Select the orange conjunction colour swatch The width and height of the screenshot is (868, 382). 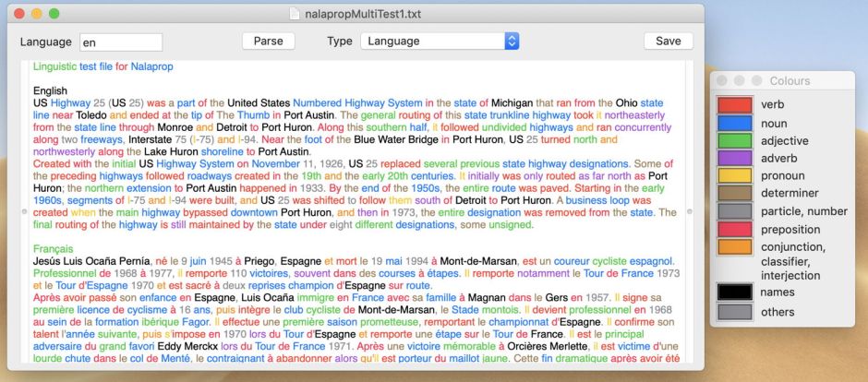735,247
